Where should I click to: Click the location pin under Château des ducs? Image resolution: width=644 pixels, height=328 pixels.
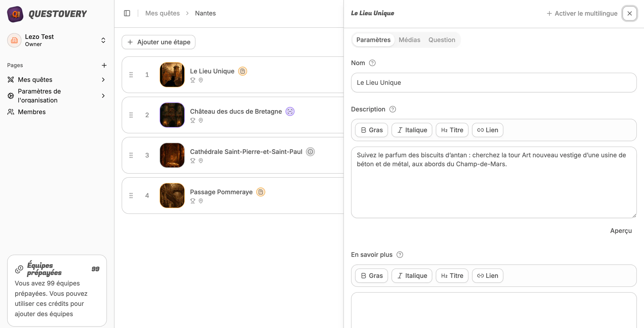click(201, 121)
